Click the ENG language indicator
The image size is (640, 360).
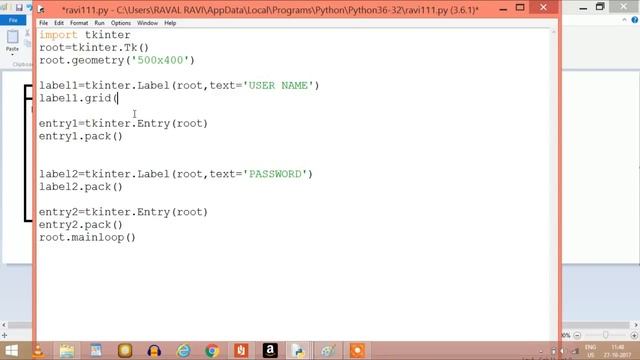590,351
